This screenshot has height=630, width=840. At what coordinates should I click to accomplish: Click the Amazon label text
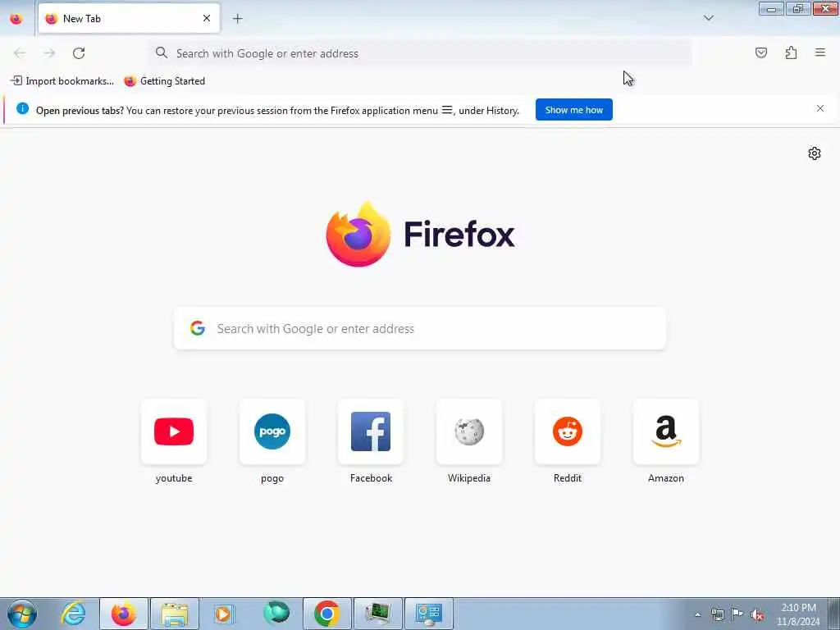666,478
